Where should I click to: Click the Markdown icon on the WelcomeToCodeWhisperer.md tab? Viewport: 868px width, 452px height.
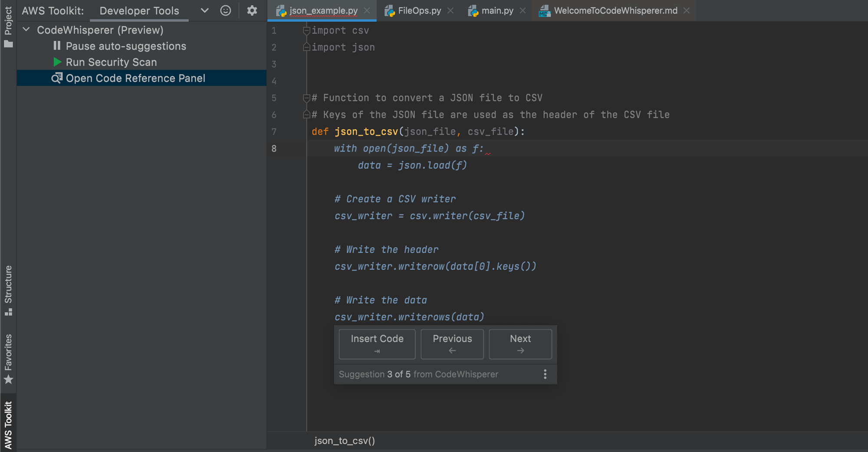[x=544, y=10]
